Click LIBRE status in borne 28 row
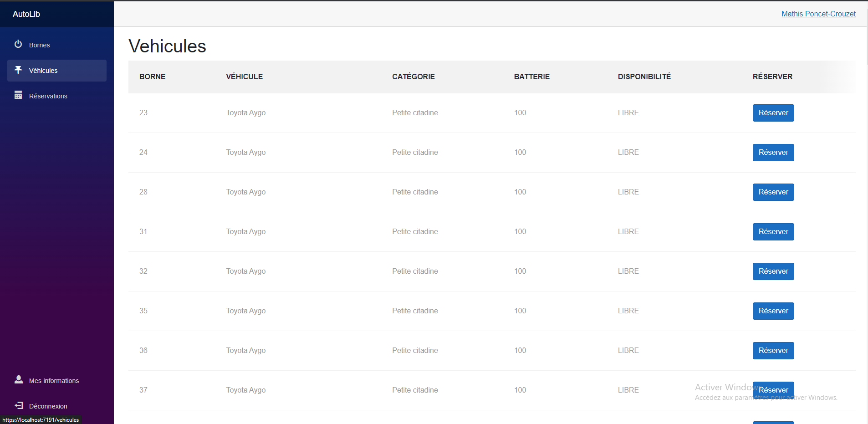The image size is (868, 424). click(x=628, y=192)
